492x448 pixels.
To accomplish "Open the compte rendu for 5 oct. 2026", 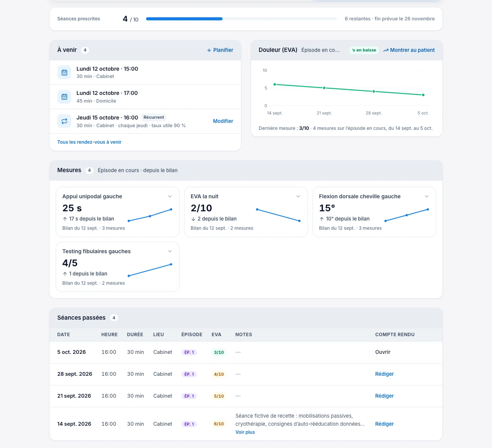I will [383, 352].
